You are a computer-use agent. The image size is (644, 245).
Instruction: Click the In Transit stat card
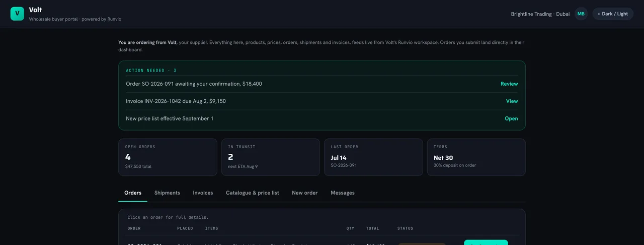coord(271,157)
